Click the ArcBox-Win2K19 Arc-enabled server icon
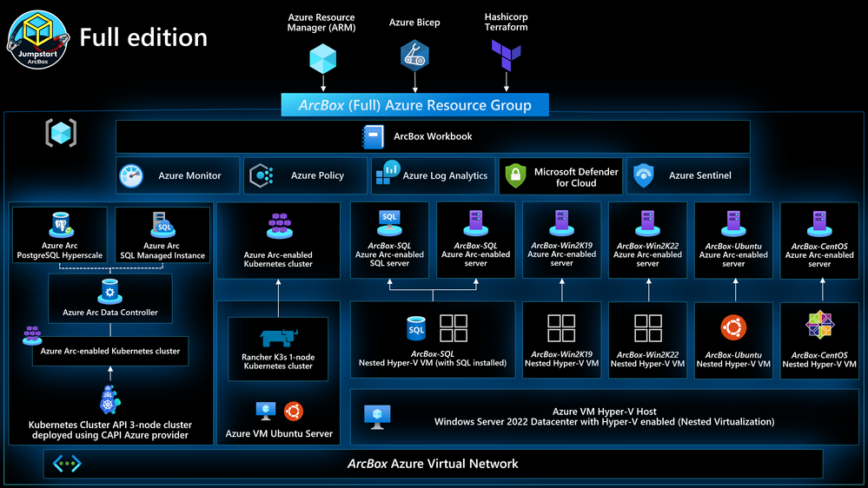This screenshot has height=488, width=868. [x=561, y=223]
